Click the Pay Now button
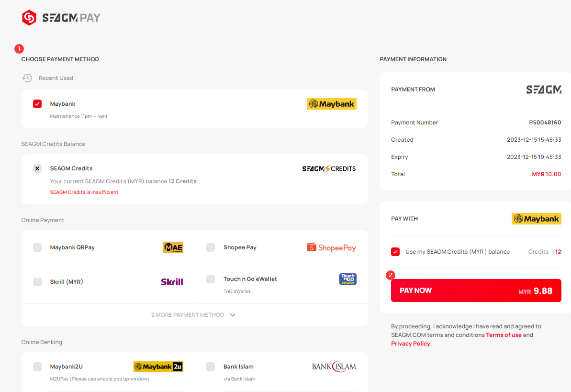 pos(476,291)
